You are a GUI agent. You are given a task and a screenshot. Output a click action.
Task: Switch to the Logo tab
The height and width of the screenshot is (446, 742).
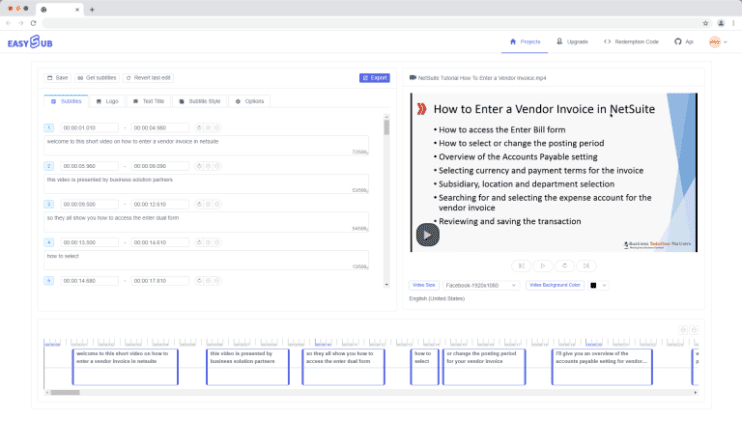[106, 101]
